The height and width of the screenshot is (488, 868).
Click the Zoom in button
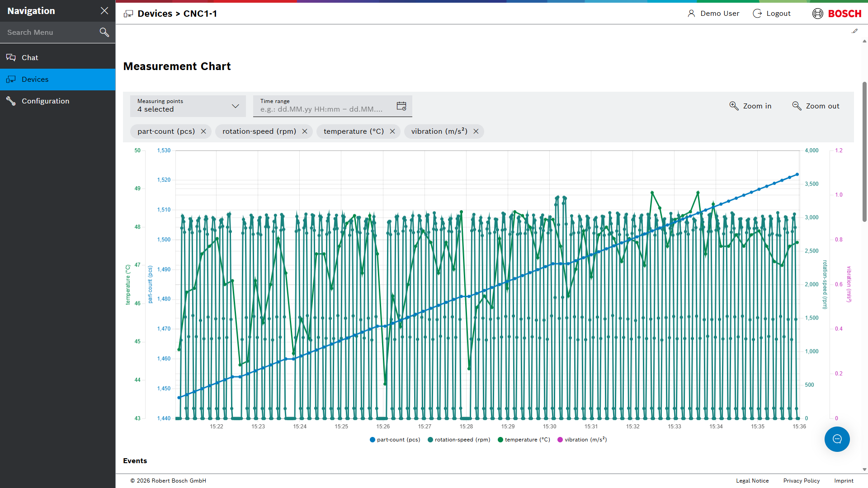point(750,106)
